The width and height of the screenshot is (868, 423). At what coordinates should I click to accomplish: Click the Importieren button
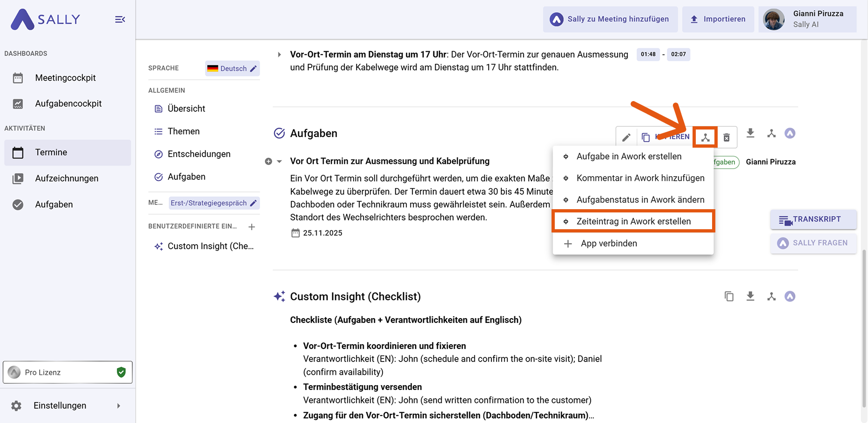718,19
